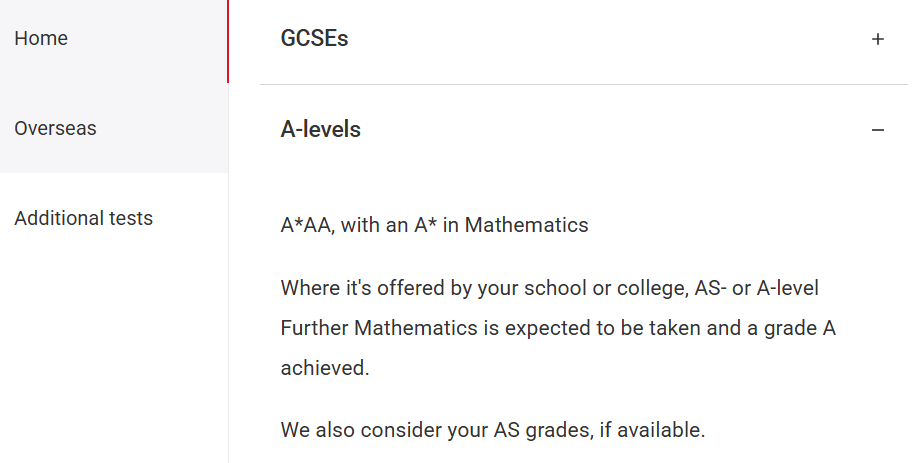
Task: Click divider line between GCSEs and A-levels
Action: pyautogui.click(x=583, y=84)
